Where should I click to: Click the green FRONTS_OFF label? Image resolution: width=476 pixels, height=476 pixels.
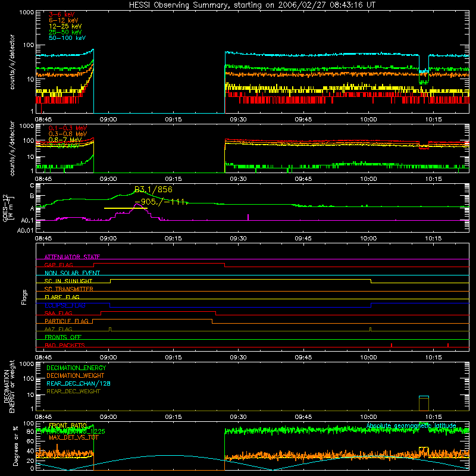click(63, 337)
